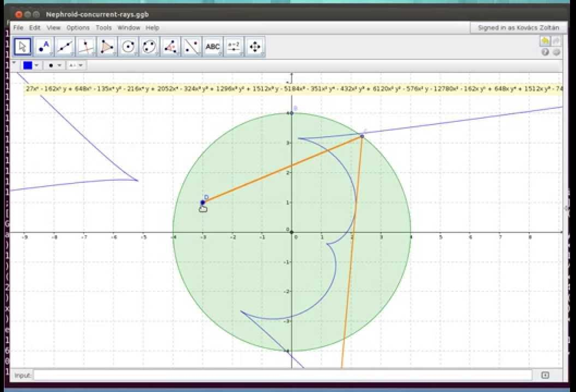Activate the Polygon tool
Viewport: 576px width, 392px height.
point(107,47)
